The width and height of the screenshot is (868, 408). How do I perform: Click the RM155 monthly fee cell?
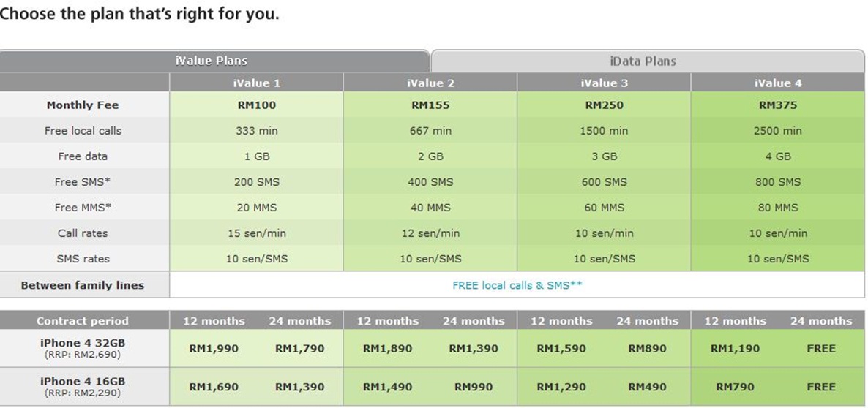(430, 105)
